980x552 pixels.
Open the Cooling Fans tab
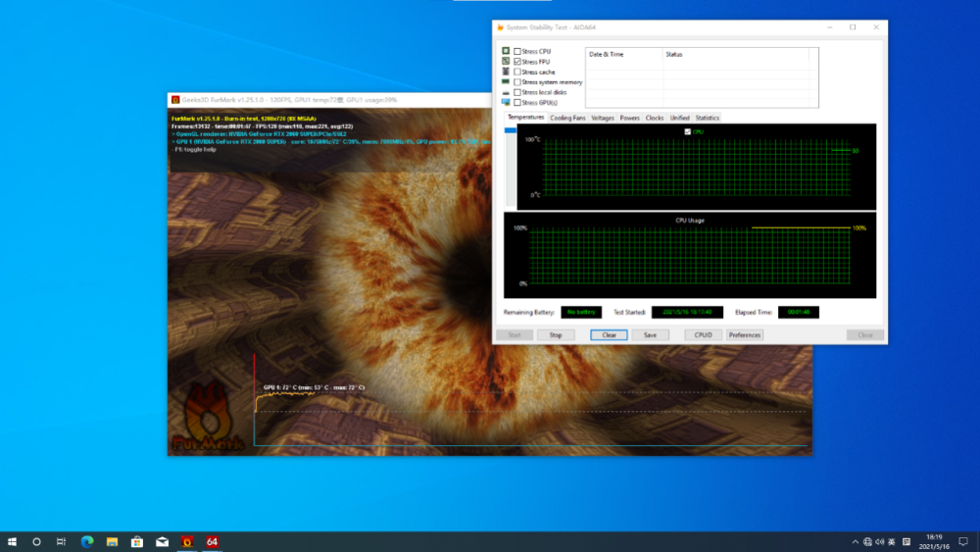tap(567, 118)
